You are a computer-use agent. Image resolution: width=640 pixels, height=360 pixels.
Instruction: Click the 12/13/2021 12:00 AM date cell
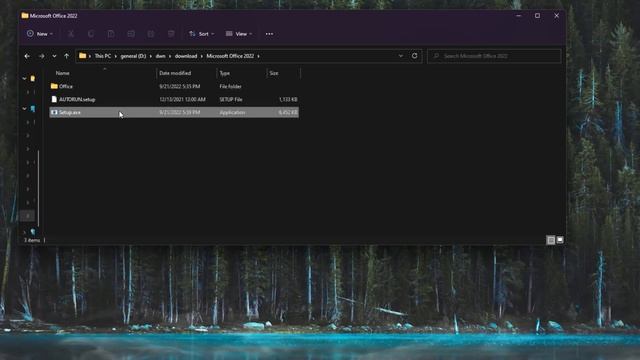182,100
